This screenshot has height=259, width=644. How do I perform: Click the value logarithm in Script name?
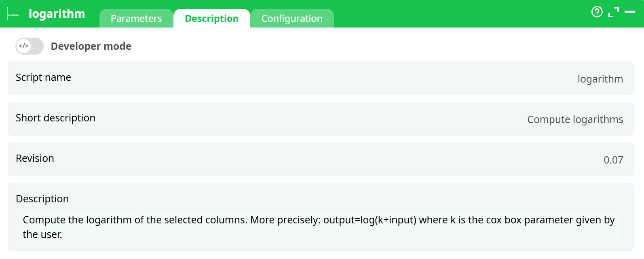(600, 79)
